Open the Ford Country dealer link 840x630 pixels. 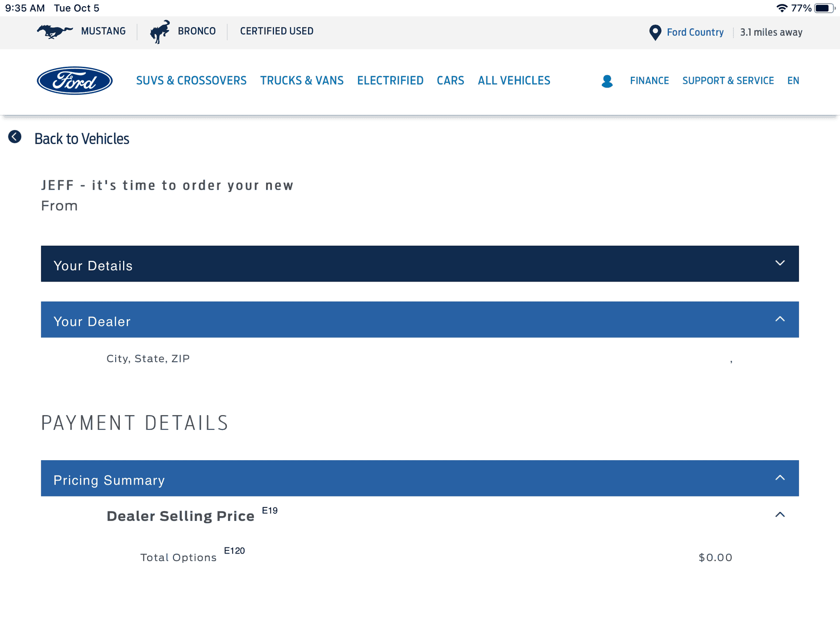(x=695, y=32)
